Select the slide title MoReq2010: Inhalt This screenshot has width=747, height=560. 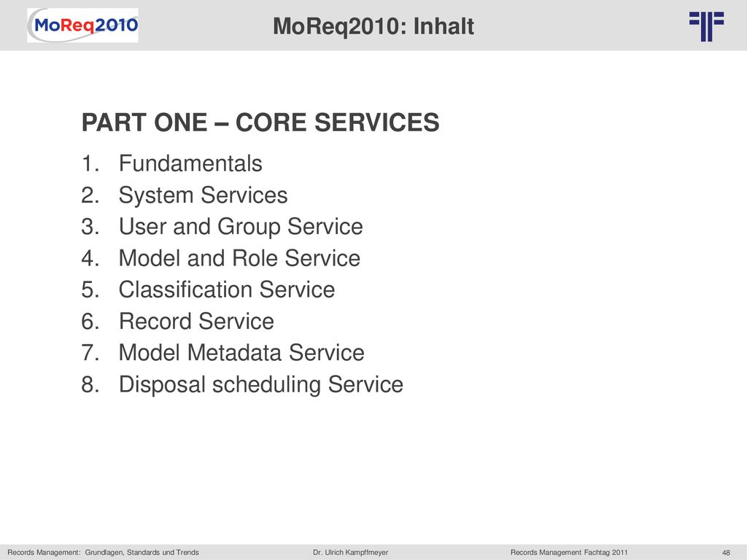[373, 26]
